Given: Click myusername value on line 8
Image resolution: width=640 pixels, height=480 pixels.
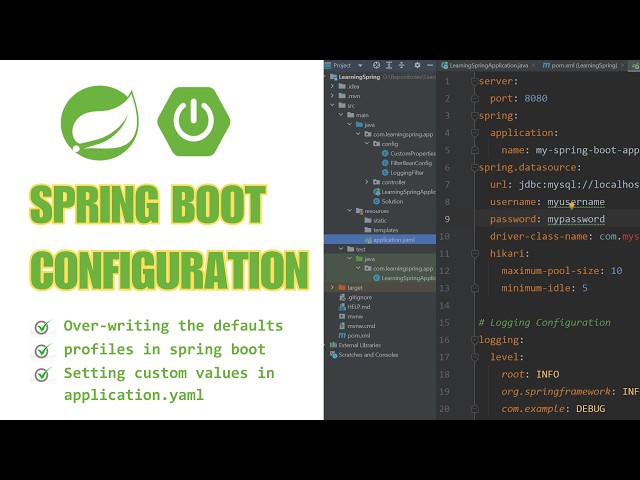Looking at the screenshot, I should (x=576, y=202).
